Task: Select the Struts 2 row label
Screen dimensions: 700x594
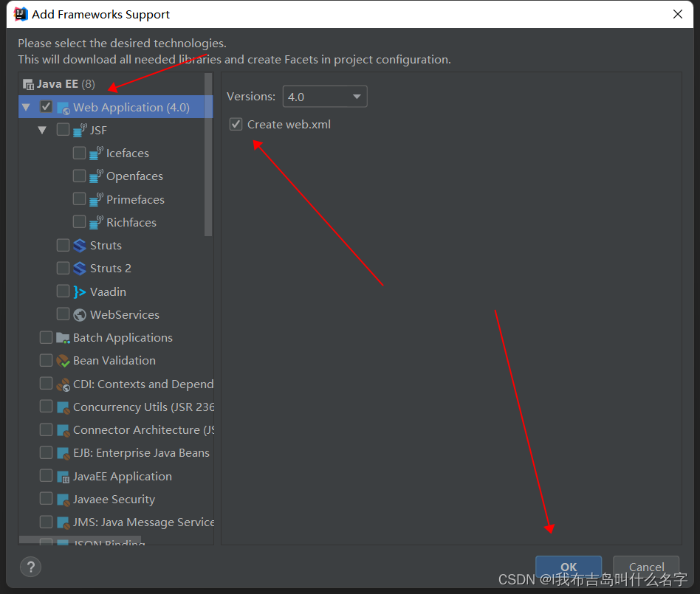Action: [x=111, y=268]
